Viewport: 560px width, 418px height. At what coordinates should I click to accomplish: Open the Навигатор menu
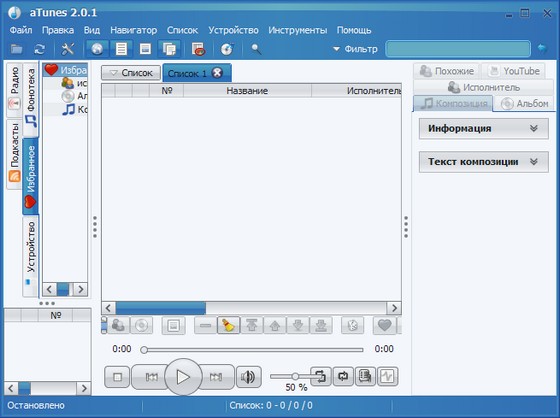134,30
